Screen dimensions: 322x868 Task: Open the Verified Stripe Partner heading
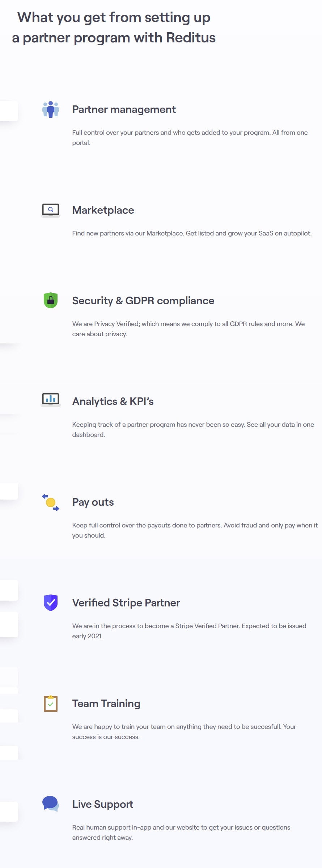(126, 603)
